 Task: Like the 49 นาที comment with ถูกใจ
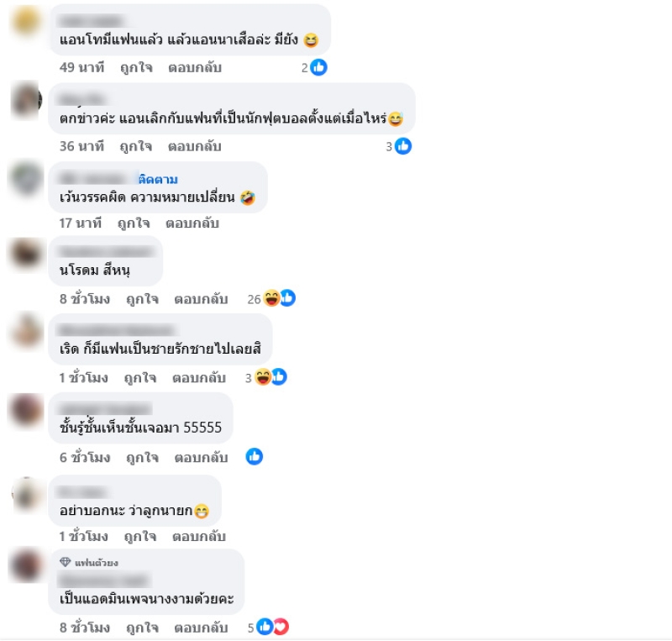coord(136,68)
